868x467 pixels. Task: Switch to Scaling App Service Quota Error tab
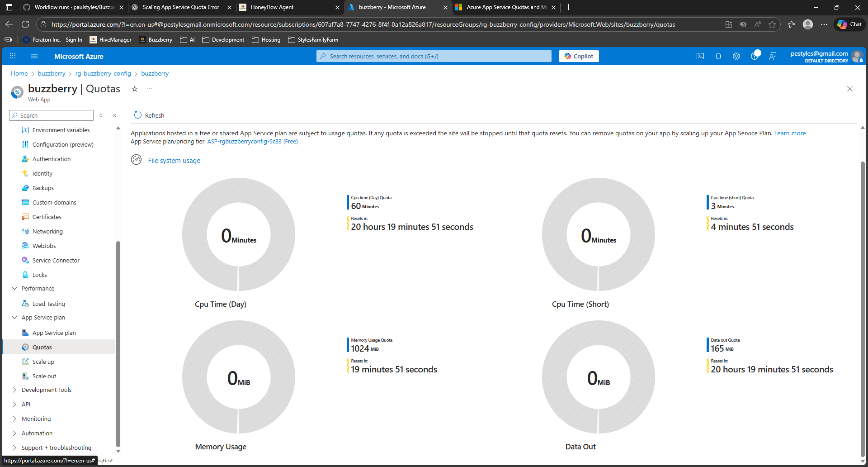coord(181,7)
